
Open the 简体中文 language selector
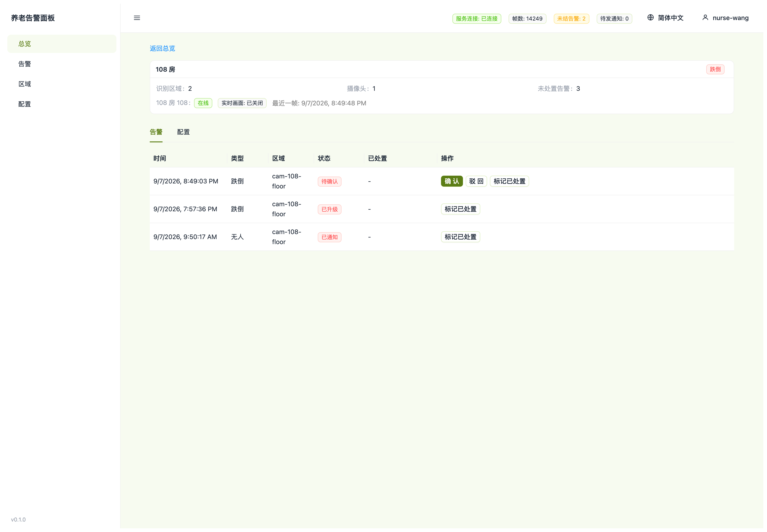[x=665, y=18]
